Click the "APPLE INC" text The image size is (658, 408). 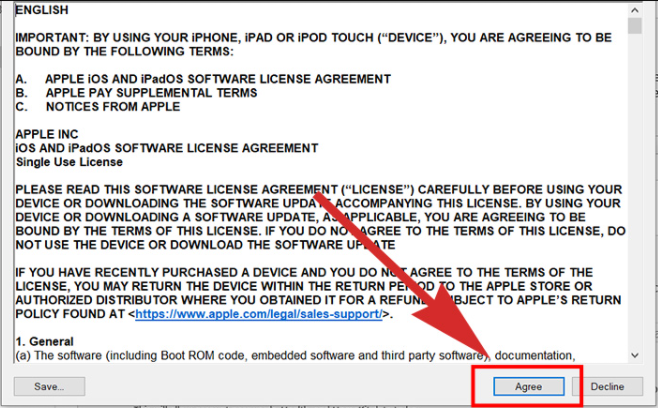click(47, 134)
